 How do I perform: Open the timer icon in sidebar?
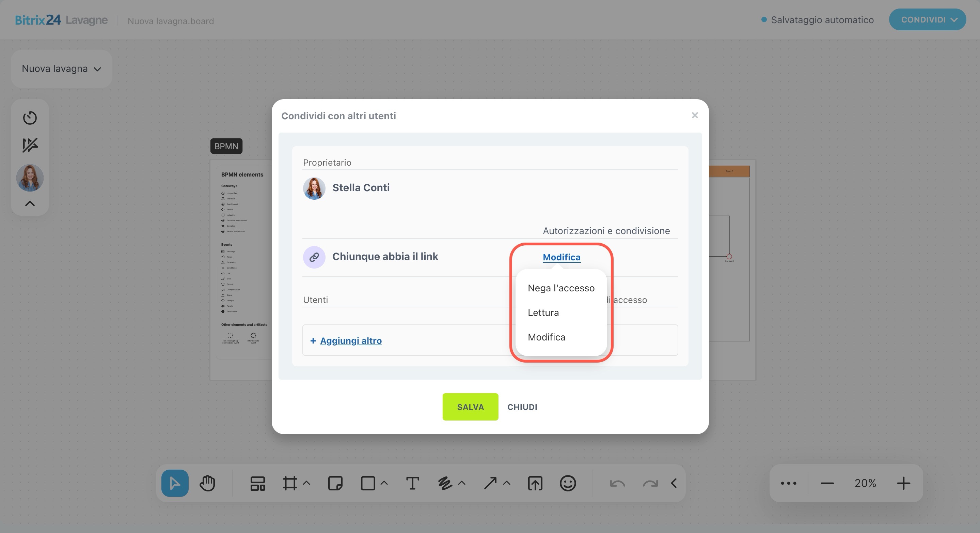[x=30, y=118]
